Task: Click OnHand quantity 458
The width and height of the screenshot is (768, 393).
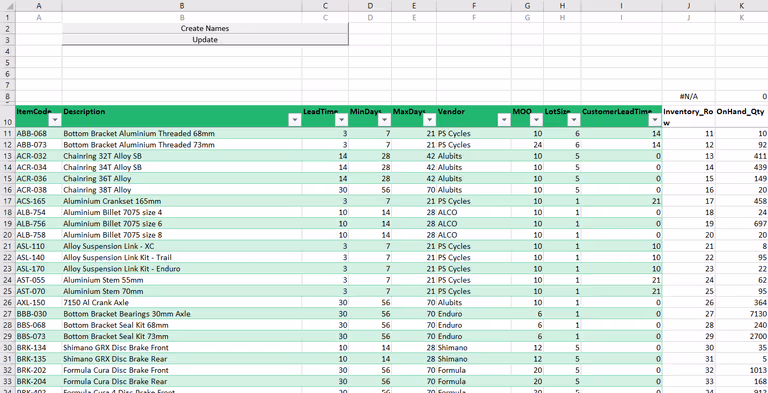Action: coord(742,201)
